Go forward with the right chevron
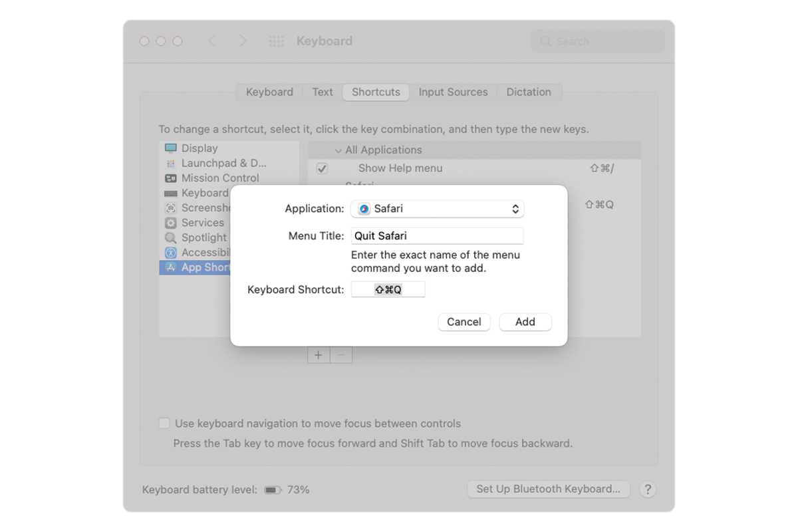798x532 pixels. click(x=243, y=41)
